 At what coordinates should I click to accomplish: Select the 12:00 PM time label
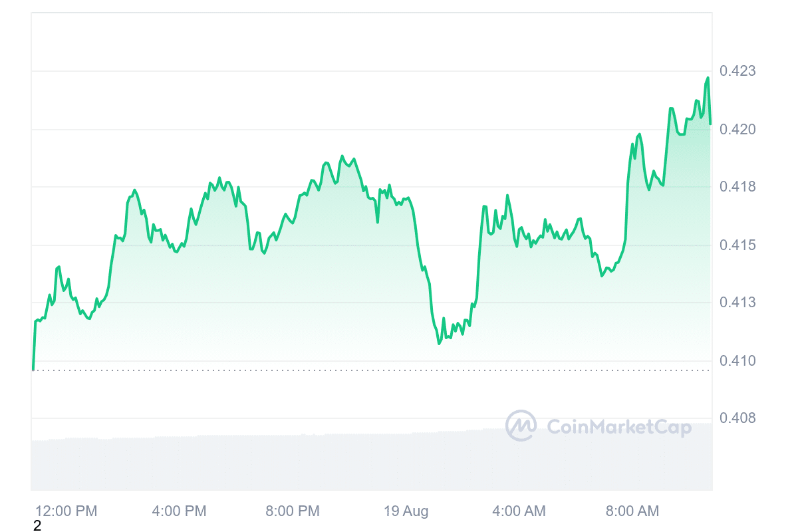click(66, 511)
